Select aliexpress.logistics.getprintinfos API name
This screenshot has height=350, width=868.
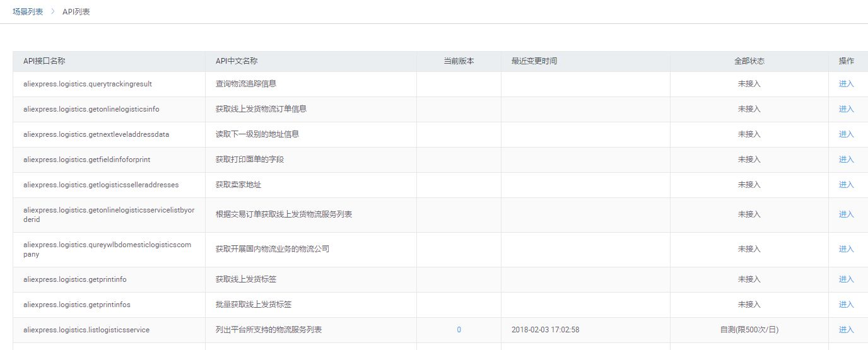pyautogui.click(x=77, y=305)
